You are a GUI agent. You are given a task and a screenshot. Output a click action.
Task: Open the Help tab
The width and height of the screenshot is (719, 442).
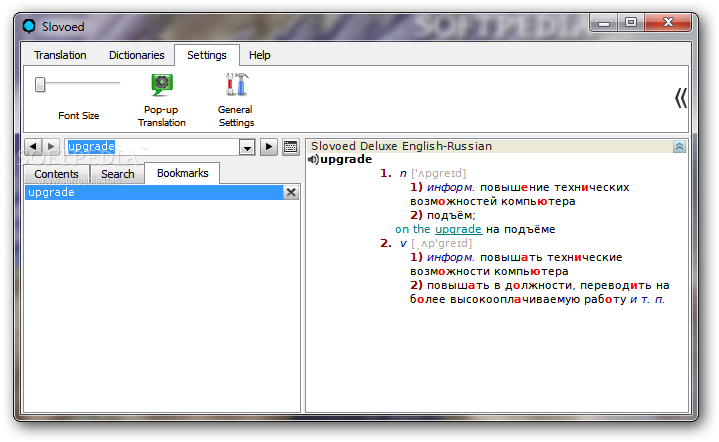(x=260, y=55)
